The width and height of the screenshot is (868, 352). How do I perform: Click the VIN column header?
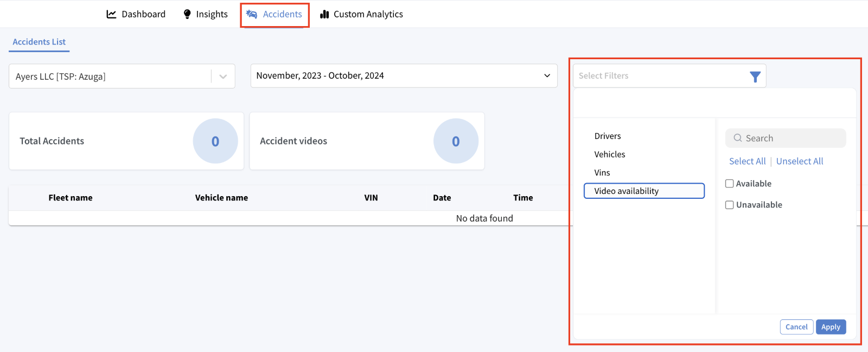(371, 198)
